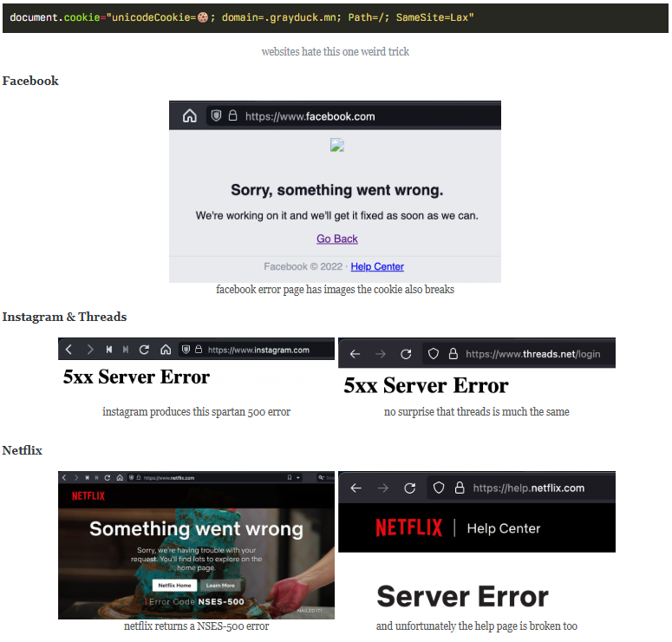Viewport: 672px width, 642px height.
Task: Click shield icon beside instagram.com URL
Action: point(186,350)
